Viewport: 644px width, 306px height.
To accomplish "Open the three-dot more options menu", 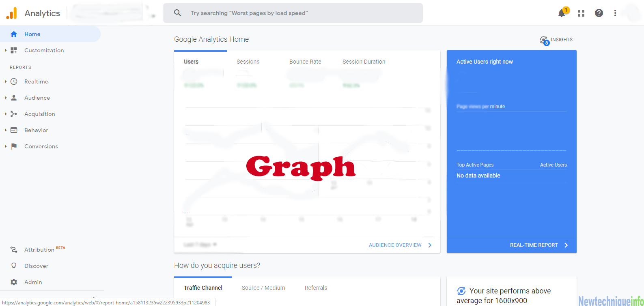I will point(615,13).
